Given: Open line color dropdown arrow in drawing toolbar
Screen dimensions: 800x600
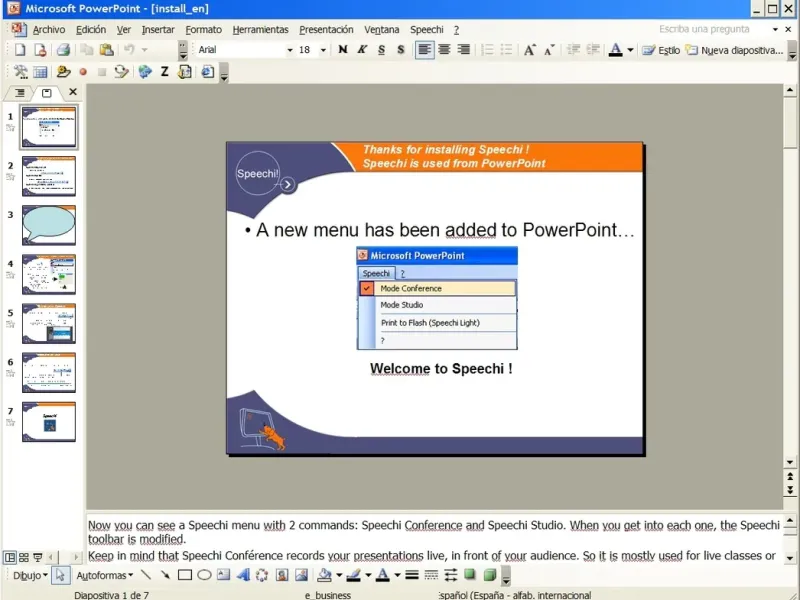Looking at the screenshot, I should 368,575.
